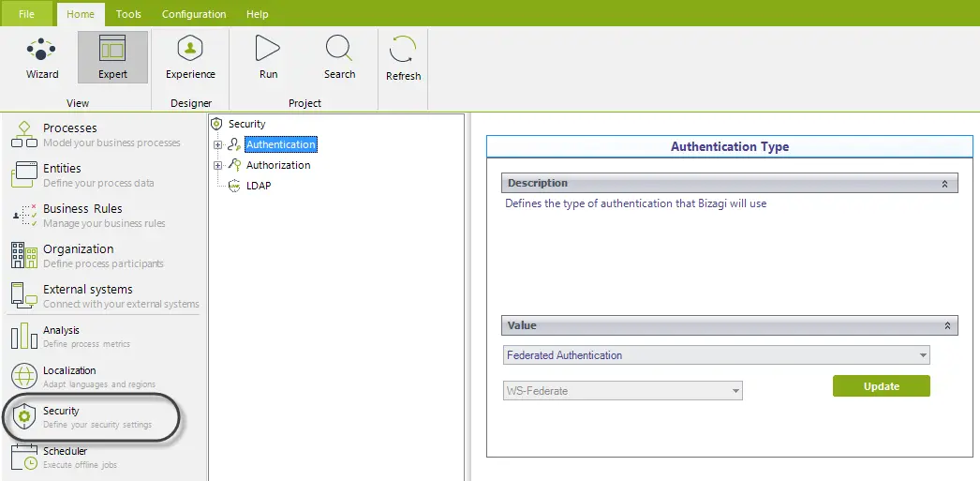The height and width of the screenshot is (481, 980).
Task: Click the Update button
Action: click(x=882, y=386)
